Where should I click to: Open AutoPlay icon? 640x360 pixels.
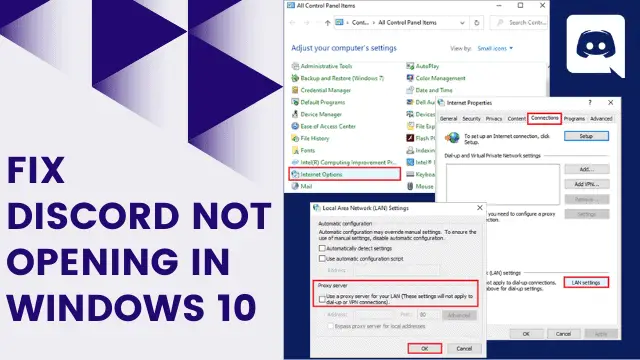tap(410, 66)
